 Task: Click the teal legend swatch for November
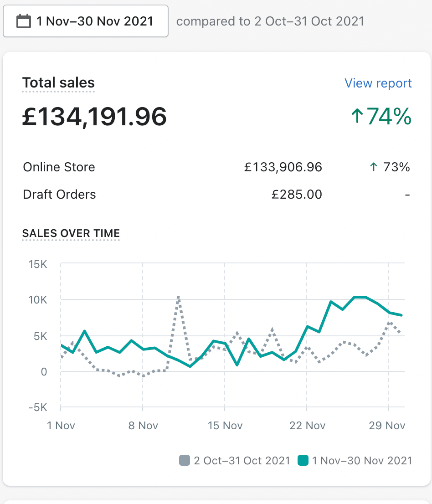point(303,461)
